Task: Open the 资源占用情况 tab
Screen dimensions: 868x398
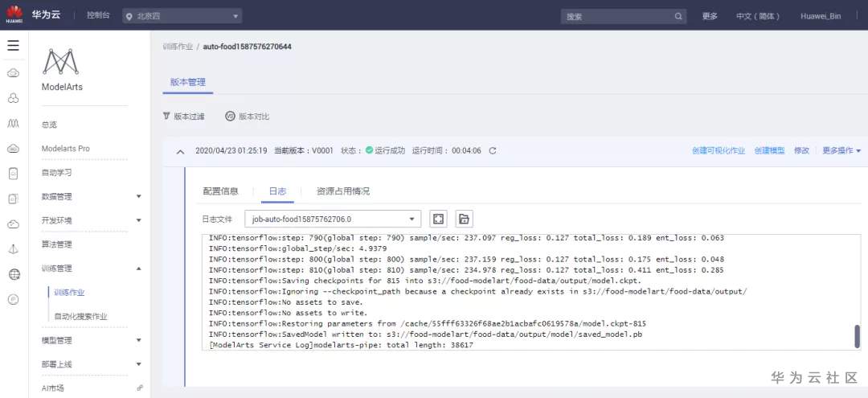Action: [342, 191]
